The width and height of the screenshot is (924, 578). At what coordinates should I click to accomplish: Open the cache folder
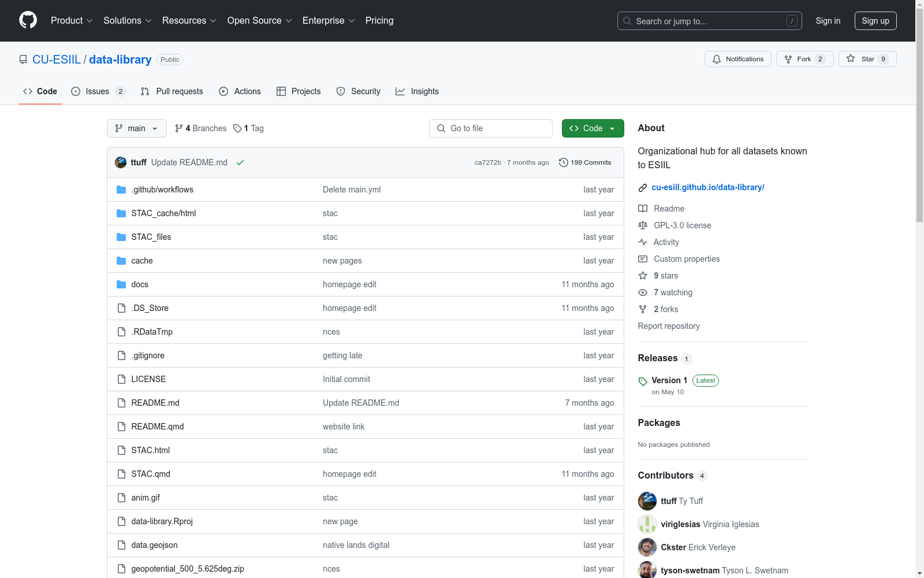tap(142, 261)
